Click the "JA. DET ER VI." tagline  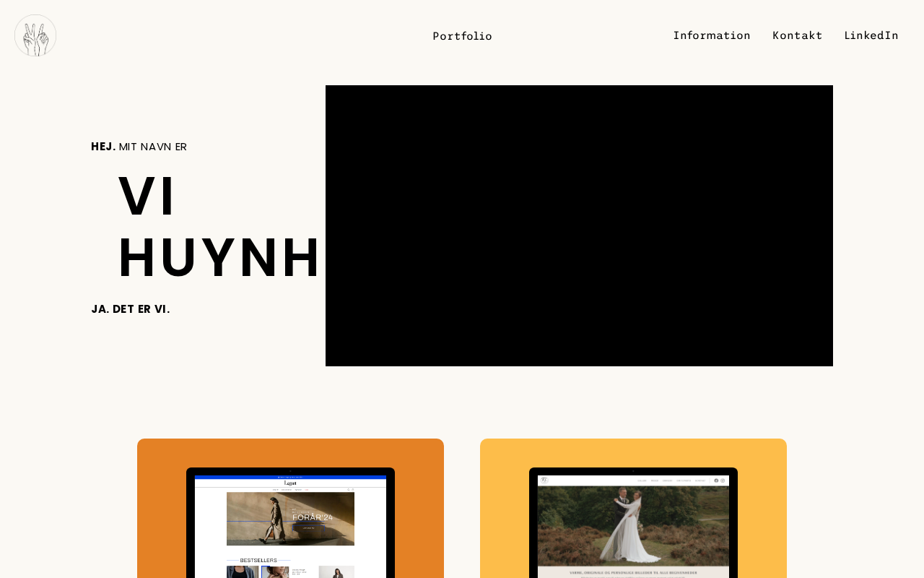131,309
